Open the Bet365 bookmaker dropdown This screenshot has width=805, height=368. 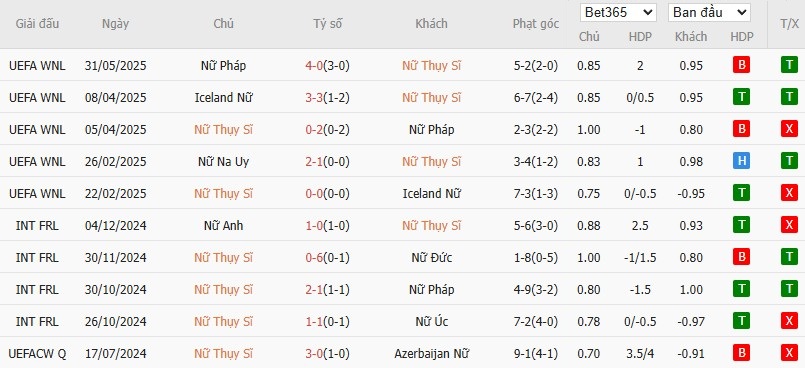618,13
